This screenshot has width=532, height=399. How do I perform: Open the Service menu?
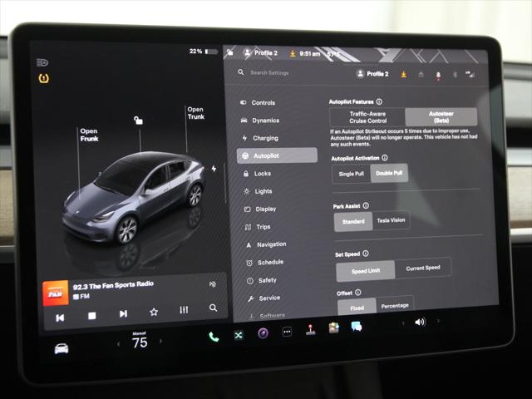pos(264,298)
